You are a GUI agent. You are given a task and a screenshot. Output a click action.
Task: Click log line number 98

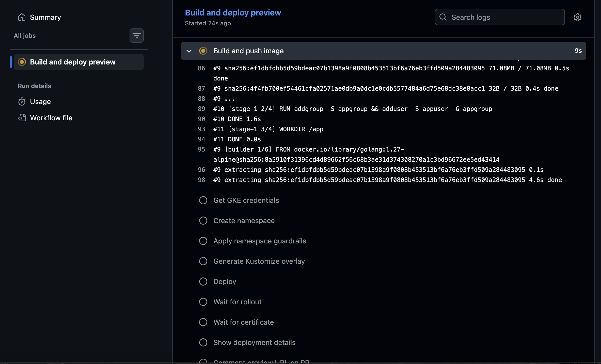(201, 180)
